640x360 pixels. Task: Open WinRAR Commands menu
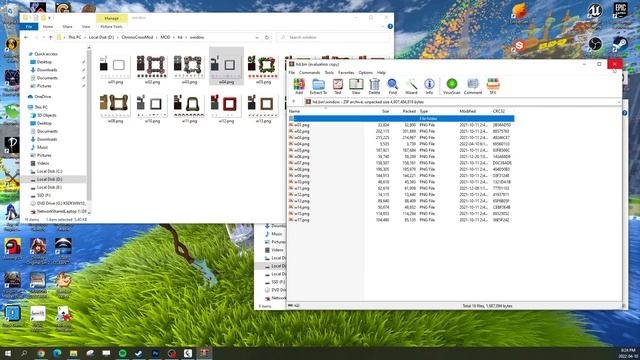coord(309,73)
